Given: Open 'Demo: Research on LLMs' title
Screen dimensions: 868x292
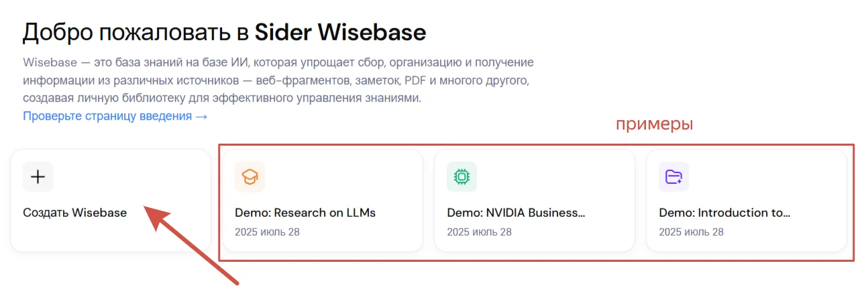Looking at the screenshot, I should click(x=305, y=213).
